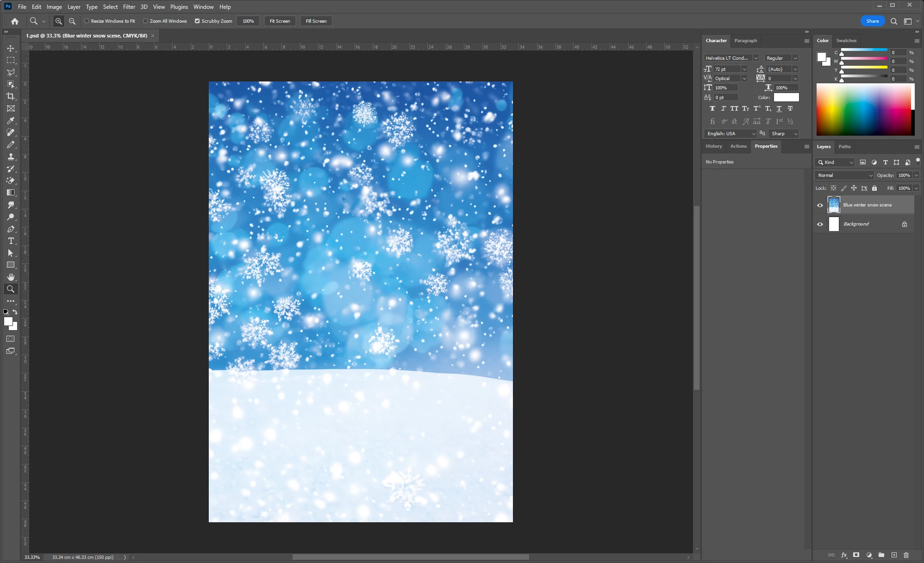Select the Eyedropper tool

pos(11,120)
